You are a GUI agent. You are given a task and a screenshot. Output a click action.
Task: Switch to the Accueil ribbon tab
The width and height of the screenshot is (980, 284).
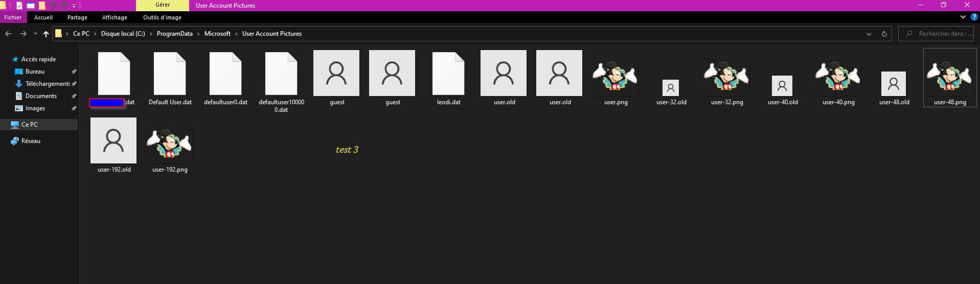[43, 17]
